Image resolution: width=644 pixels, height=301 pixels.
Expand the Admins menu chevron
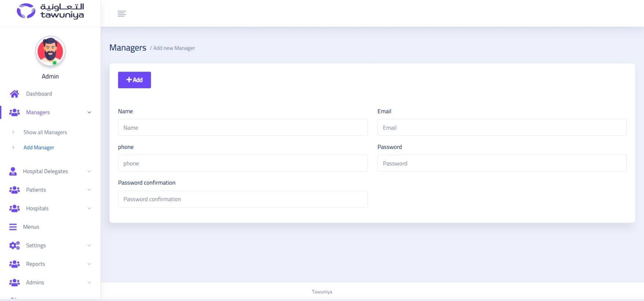pos(89,283)
